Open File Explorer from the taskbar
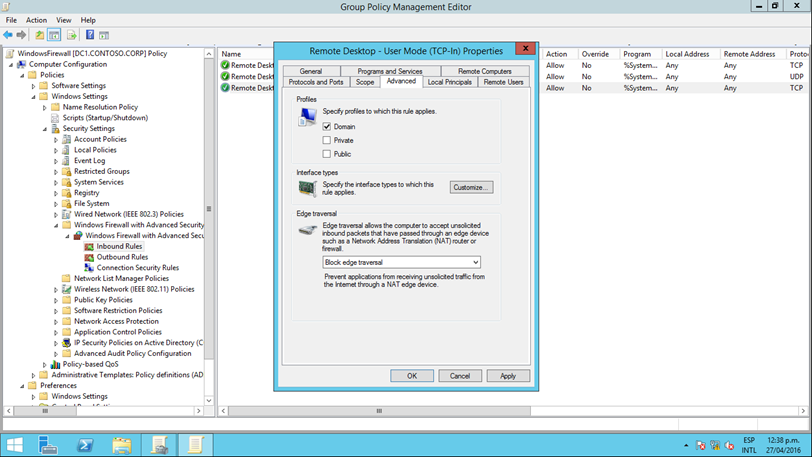The width and height of the screenshot is (812, 457). click(x=122, y=445)
